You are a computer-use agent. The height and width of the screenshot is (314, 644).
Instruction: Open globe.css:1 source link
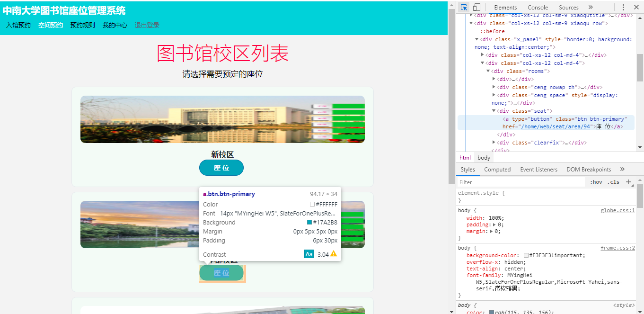coord(618,210)
